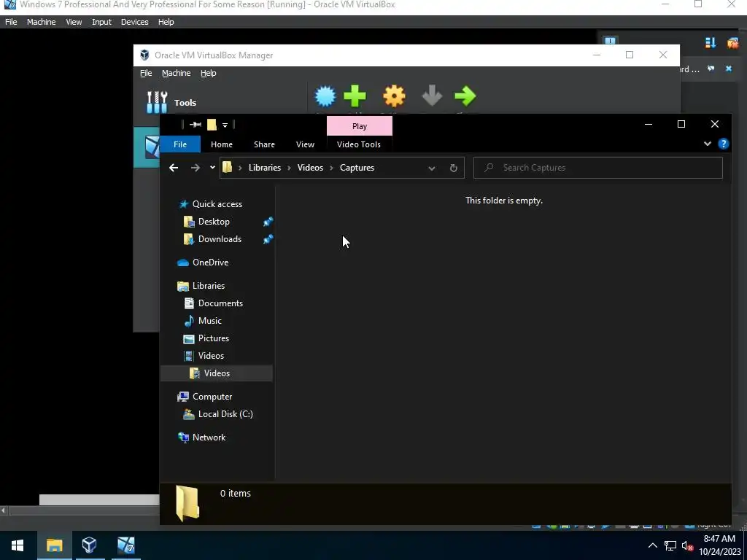
Task: Click Libraries in the address breadcrumb
Action: click(x=265, y=168)
